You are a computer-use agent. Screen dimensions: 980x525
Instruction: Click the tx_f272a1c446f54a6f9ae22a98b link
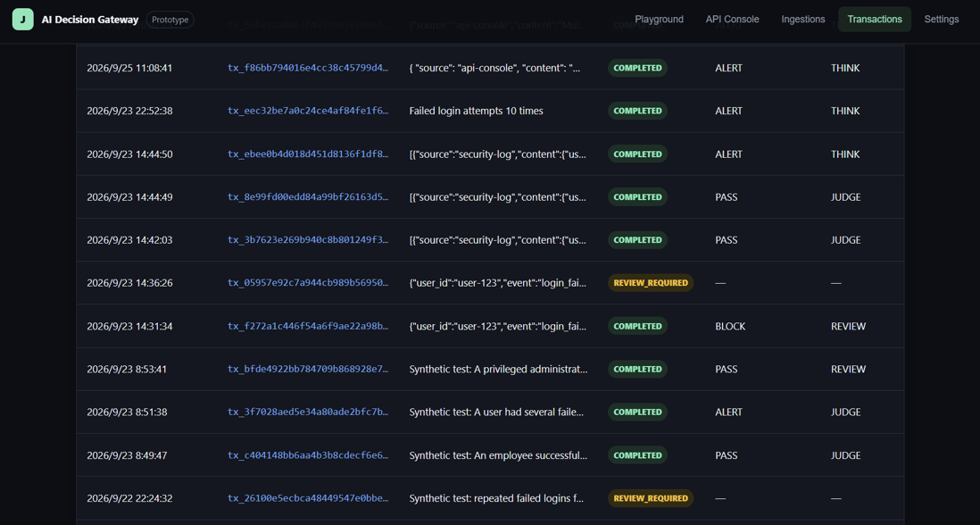(x=308, y=326)
